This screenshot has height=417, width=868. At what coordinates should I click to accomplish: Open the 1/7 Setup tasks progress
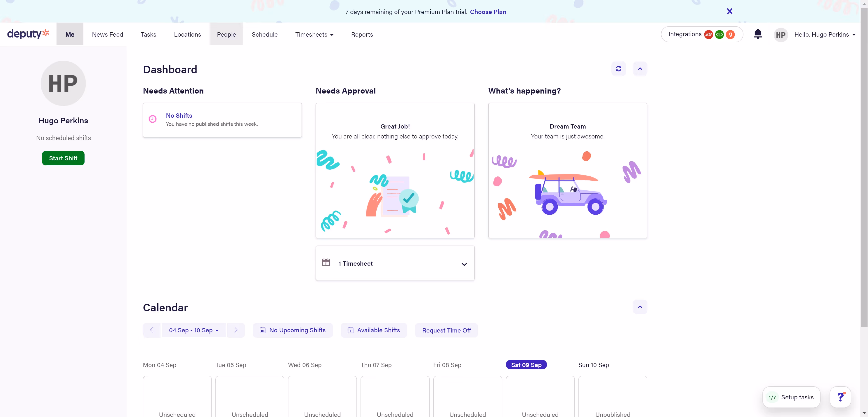click(x=791, y=397)
